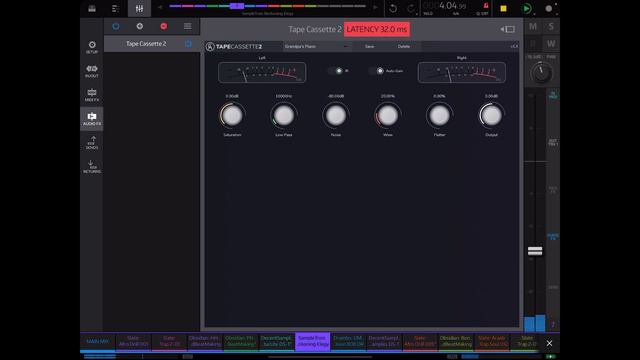Open the Grandpa's Piano preset dropdown
Viewport: 640px width, 360px height.
(x=317, y=47)
